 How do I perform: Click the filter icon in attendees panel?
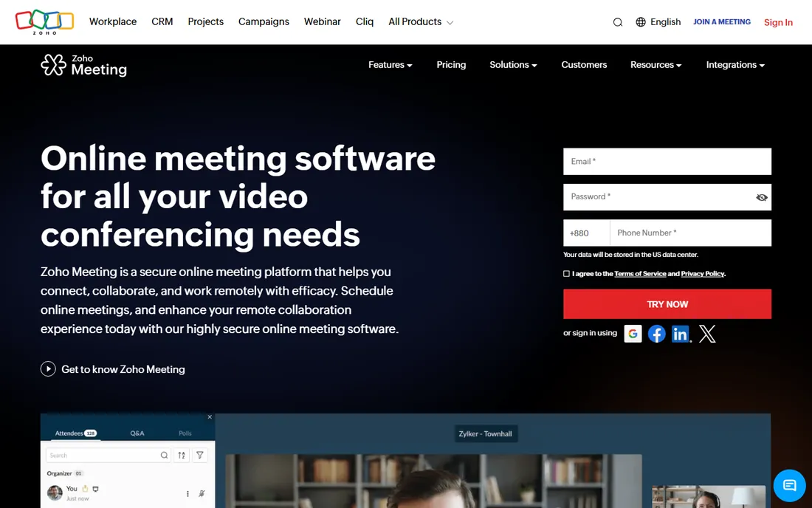200,455
